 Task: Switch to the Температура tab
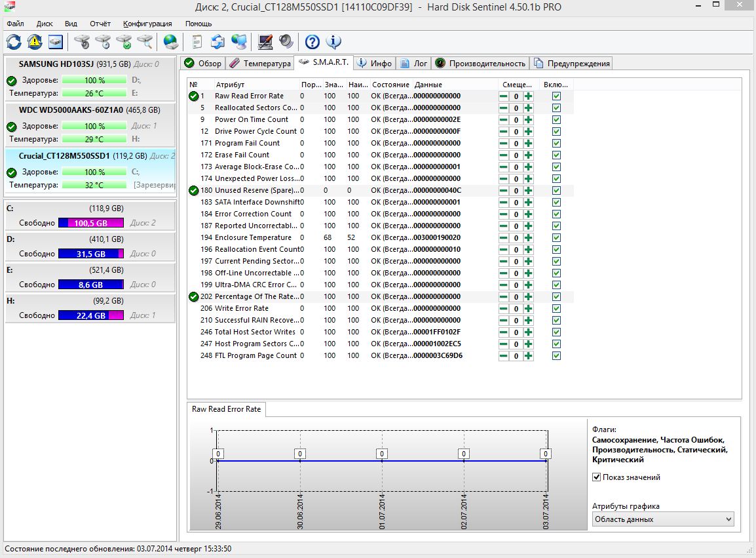pyautogui.click(x=260, y=63)
